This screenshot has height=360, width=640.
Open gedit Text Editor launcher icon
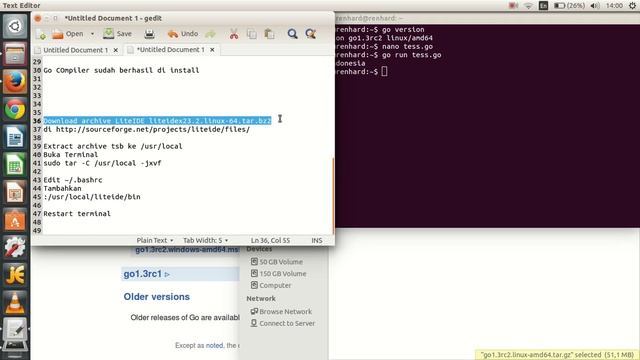pos(15,330)
